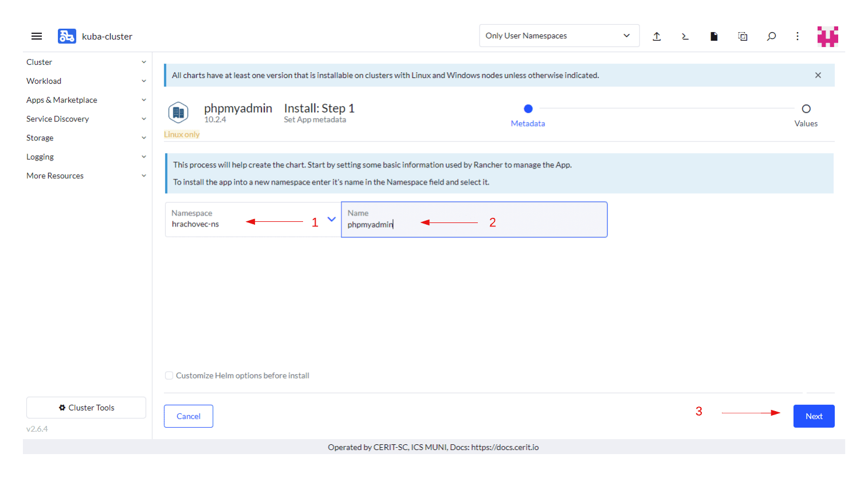868x477 pixels.
Task: Expand the Apps & Marketplace section
Action: click(86, 100)
